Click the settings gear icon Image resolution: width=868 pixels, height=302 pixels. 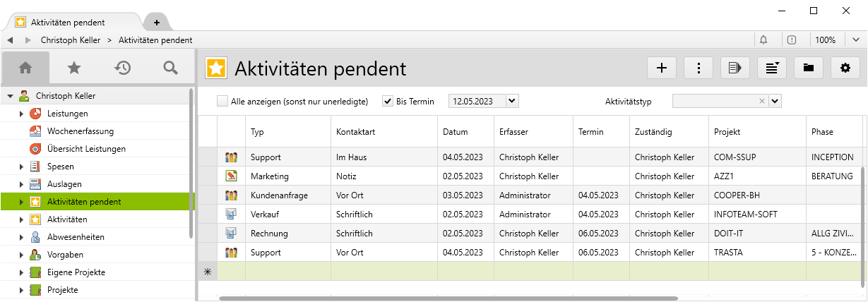[x=845, y=68]
